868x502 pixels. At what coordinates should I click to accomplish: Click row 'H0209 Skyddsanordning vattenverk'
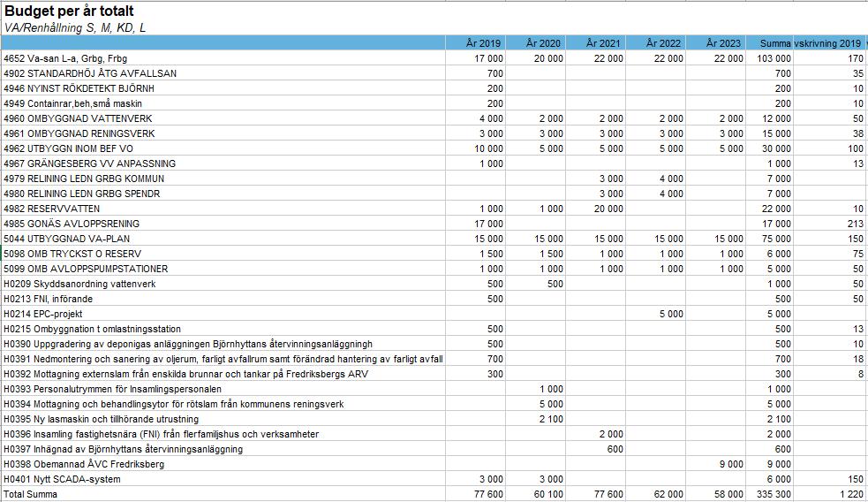coord(434,284)
